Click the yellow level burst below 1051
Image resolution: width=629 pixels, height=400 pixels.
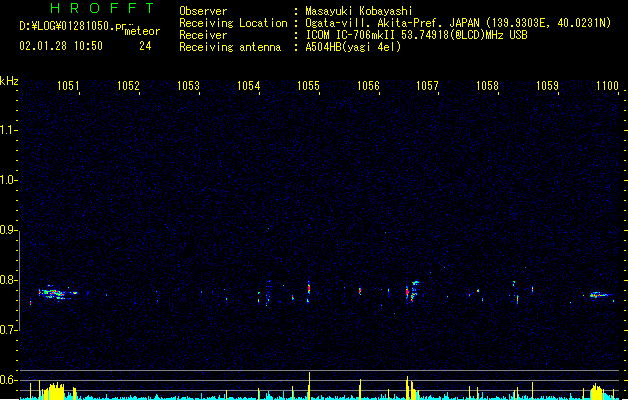[x=55, y=391]
